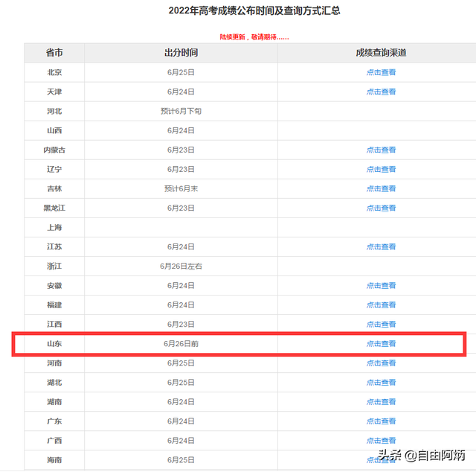Open the 点击查看 link for 福建

click(381, 304)
